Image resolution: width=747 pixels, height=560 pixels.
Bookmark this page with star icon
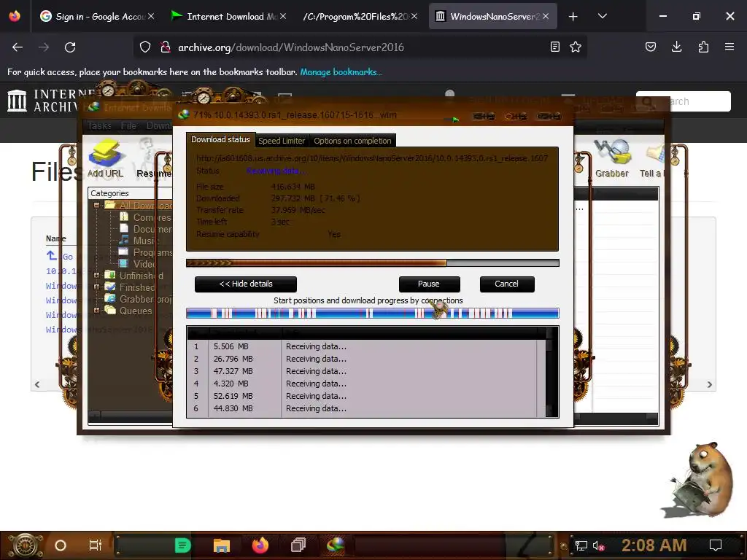pyautogui.click(x=576, y=47)
